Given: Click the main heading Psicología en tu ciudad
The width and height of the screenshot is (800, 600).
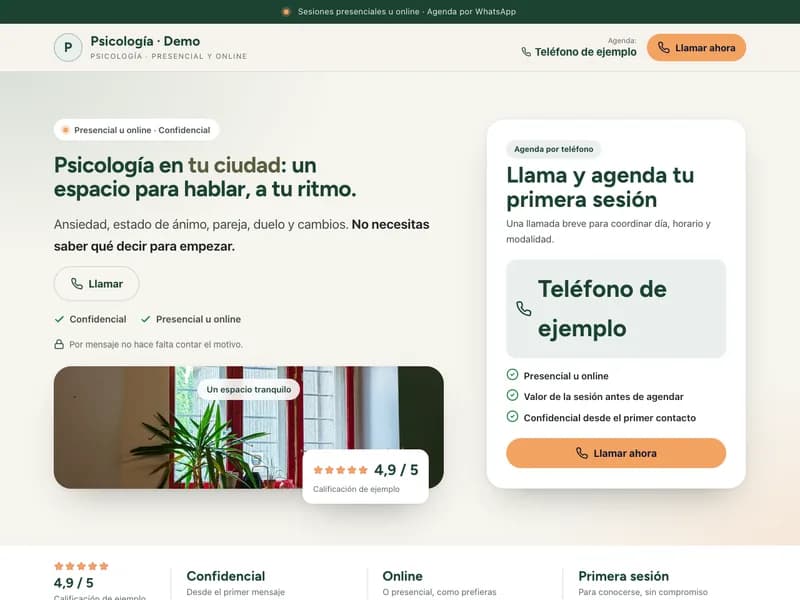Looking at the screenshot, I should (205, 177).
